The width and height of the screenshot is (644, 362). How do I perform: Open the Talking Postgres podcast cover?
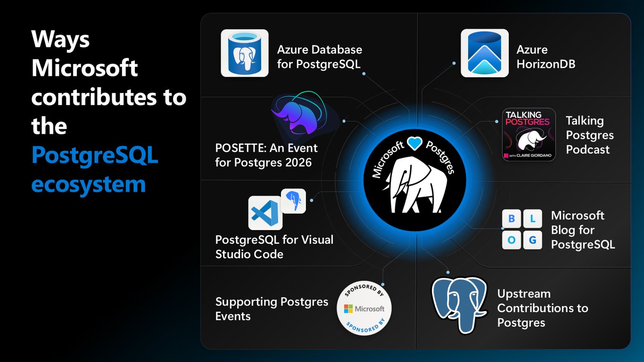coord(528,135)
